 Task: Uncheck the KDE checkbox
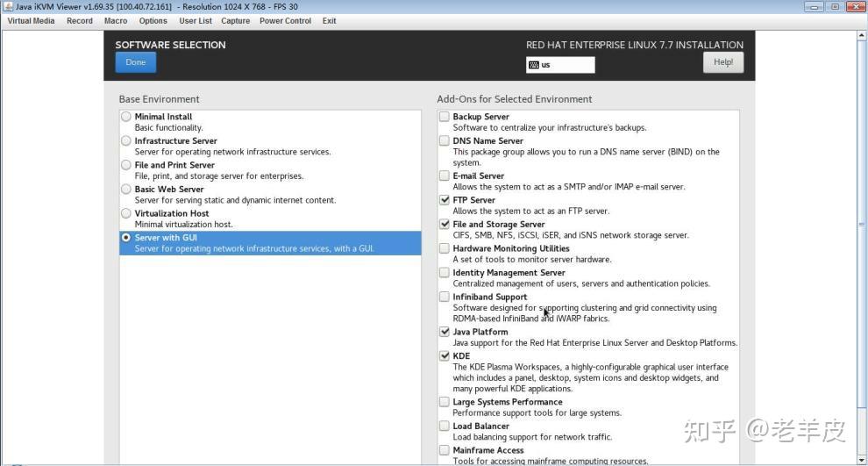tap(444, 355)
